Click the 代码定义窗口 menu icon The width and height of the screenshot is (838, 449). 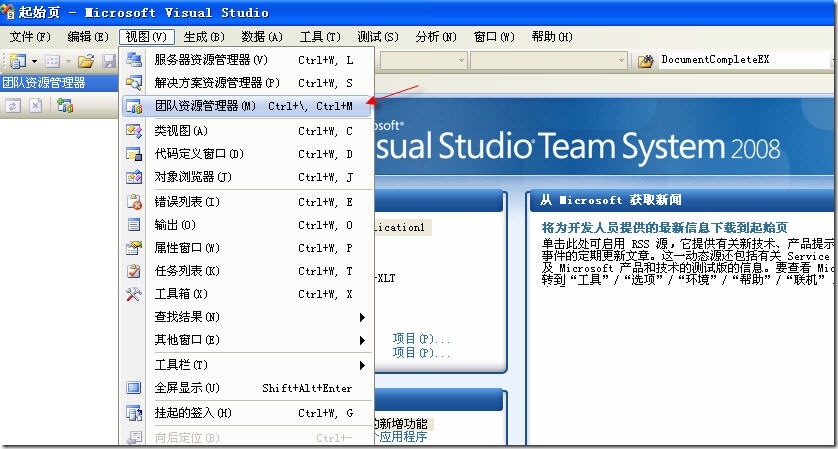coord(134,154)
